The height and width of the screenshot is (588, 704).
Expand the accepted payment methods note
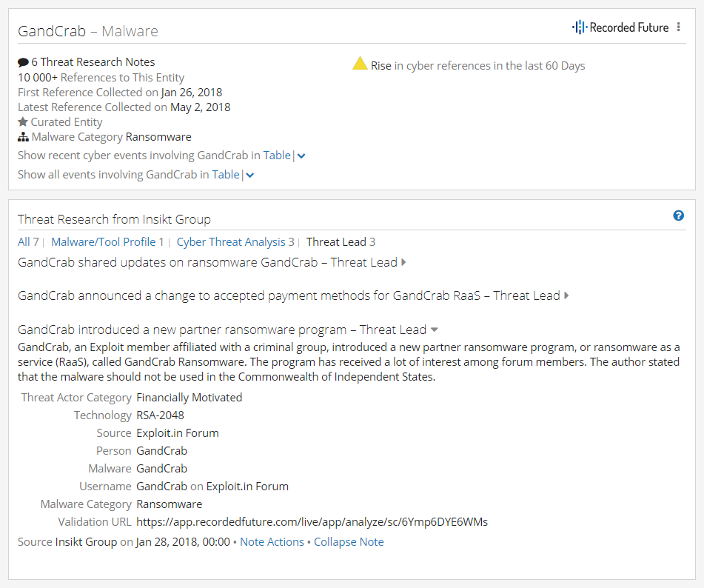566,295
